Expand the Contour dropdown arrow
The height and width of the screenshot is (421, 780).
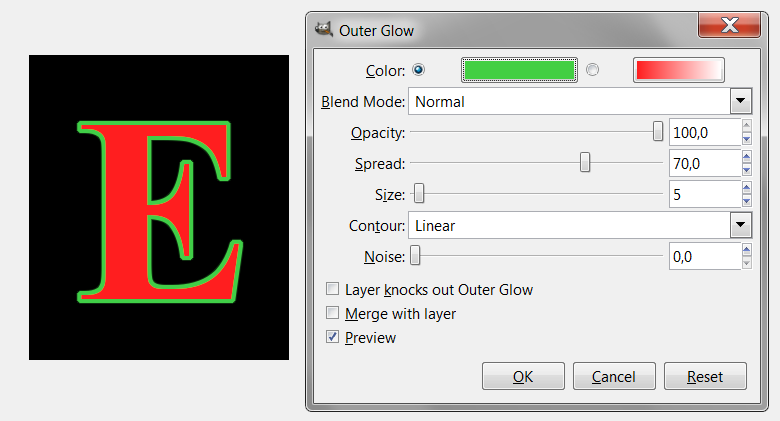740,225
